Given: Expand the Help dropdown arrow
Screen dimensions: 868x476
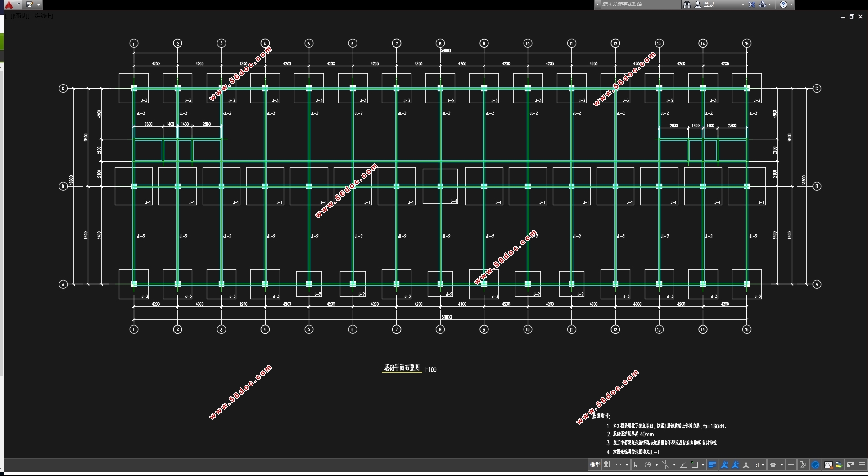Looking at the screenshot, I should click(x=791, y=4).
